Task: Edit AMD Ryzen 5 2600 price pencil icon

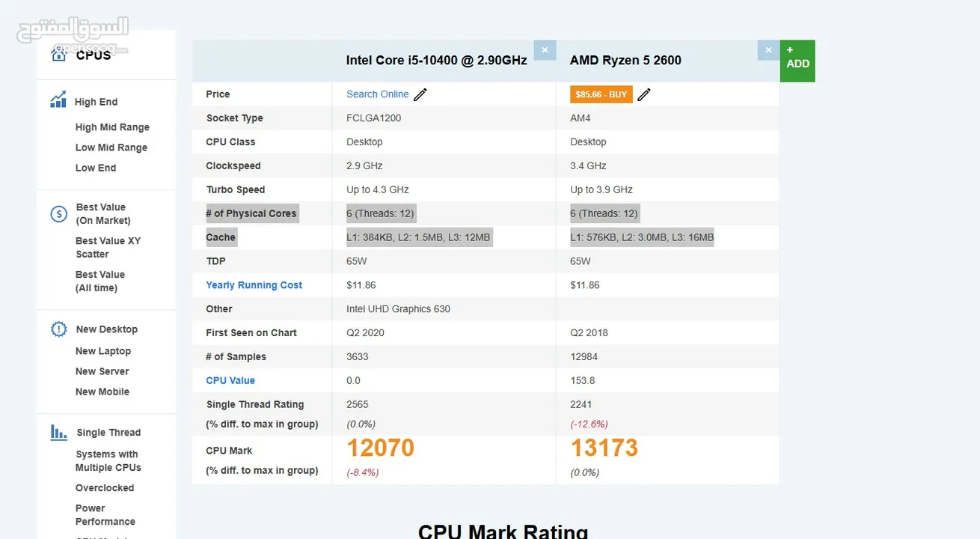Action: [x=644, y=94]
